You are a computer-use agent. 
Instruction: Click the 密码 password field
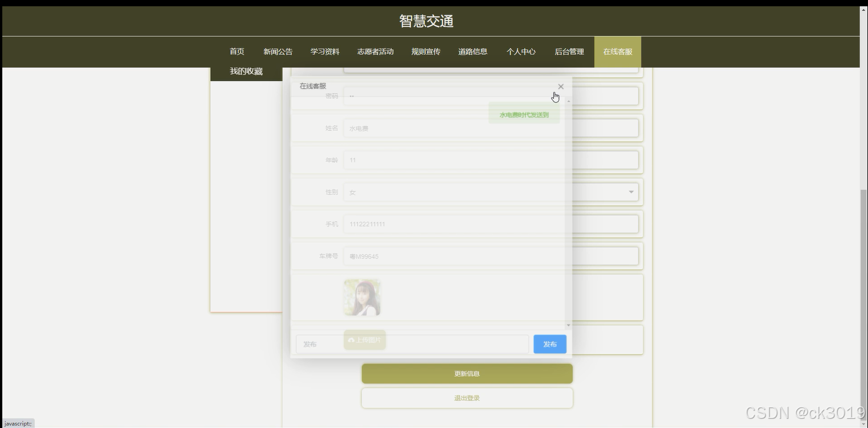click(x=491, y=96)
